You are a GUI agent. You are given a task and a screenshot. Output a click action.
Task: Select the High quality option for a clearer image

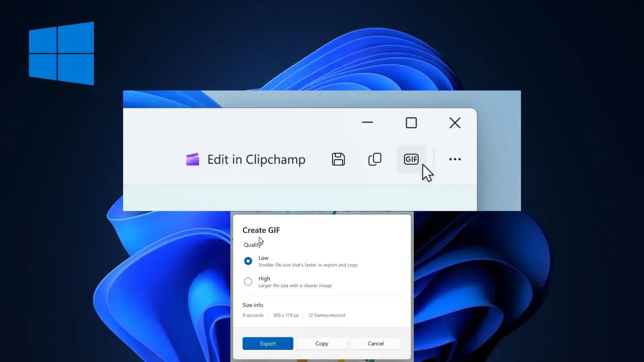click(248, 282)
